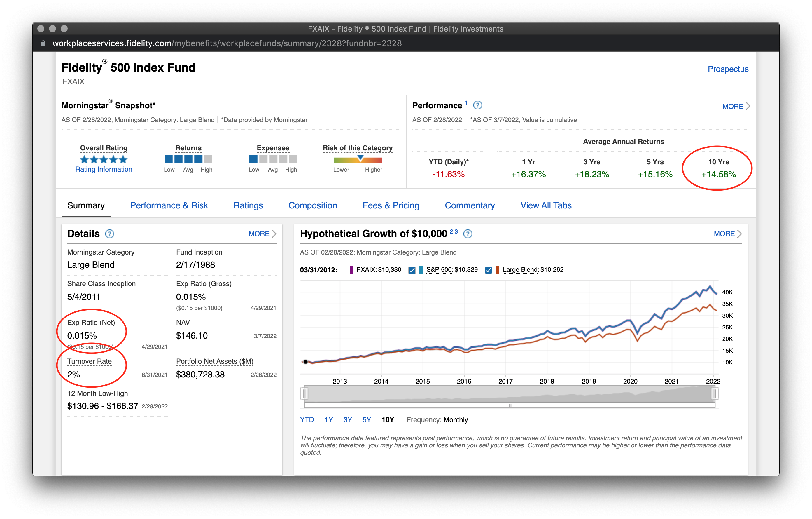Click the Performance help question-mark icon
This screenshot has height=519, width=812.
(477, 105)
